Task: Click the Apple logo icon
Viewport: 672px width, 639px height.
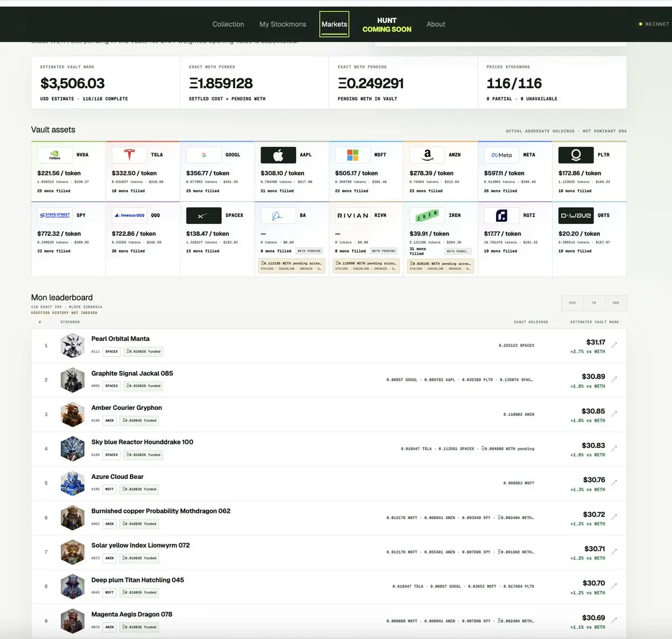Action: (x=278, y=155)
